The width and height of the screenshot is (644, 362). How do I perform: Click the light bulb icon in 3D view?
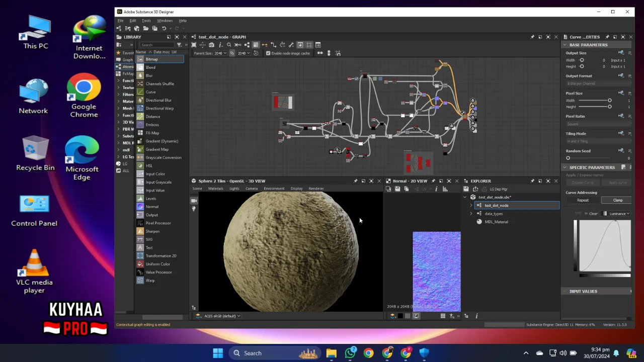tap(194, 208)
